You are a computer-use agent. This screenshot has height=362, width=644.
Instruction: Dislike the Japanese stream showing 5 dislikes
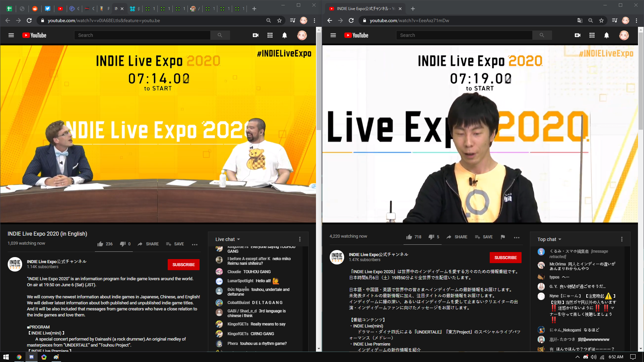434,237
